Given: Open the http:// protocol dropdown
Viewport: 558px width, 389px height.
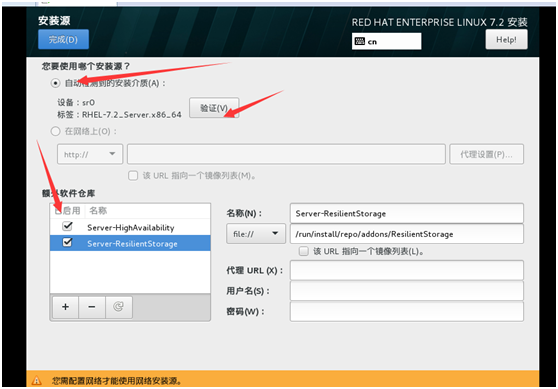Looking at the screenshot, I should (x=90, y=154).
